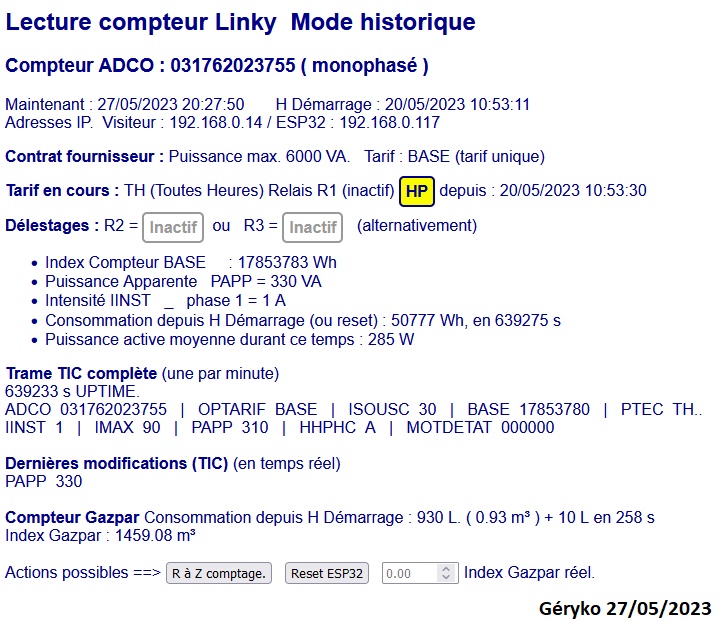The height and width of the screenshot is (621, 724).
Task: Toggle the R3 Inactif délestage button
Action: 313,227
